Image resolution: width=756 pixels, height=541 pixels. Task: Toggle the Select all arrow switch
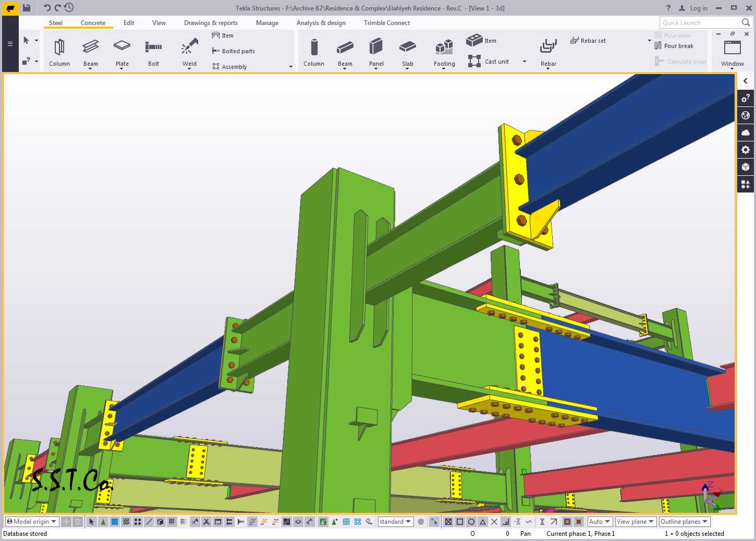click(x=92, y=522)
